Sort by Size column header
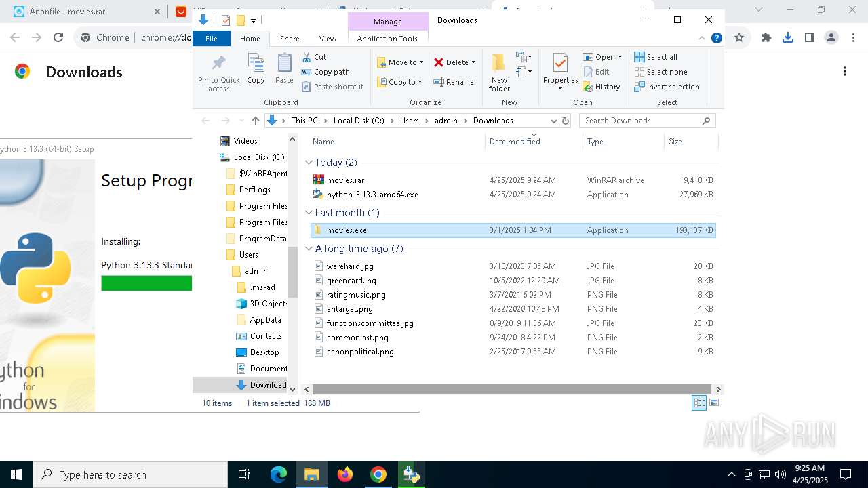The image size is (868, 488). click(690, 142)
